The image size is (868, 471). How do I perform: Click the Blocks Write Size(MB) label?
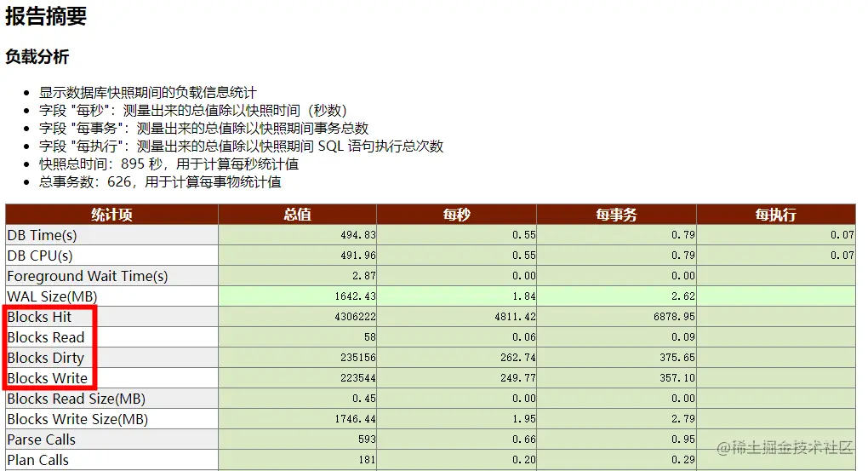pos(77,419)
